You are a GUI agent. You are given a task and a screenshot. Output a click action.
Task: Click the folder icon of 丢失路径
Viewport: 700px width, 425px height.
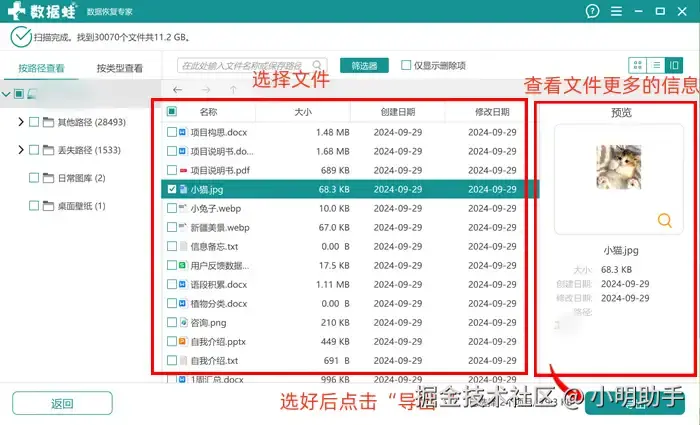click(x=48, y=150)
